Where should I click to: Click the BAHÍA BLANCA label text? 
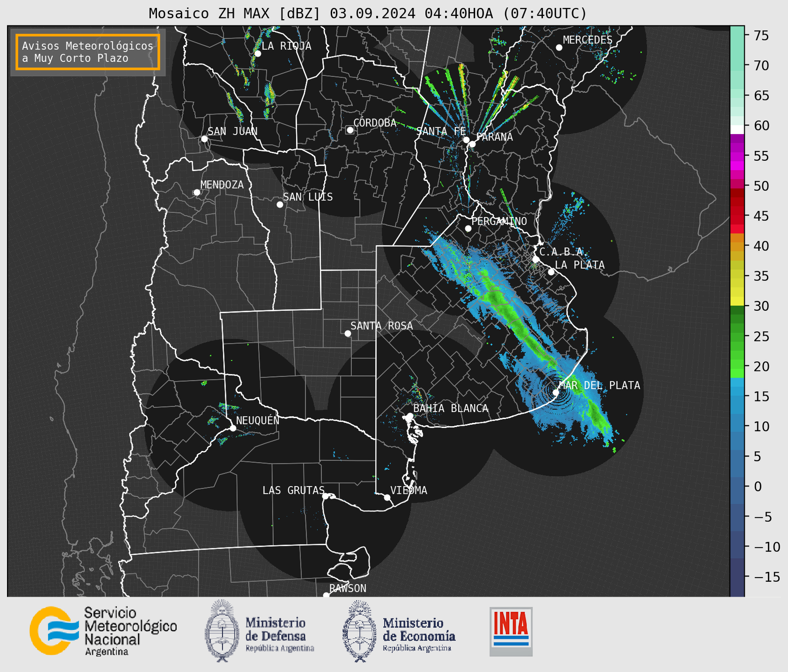(451, 408)
